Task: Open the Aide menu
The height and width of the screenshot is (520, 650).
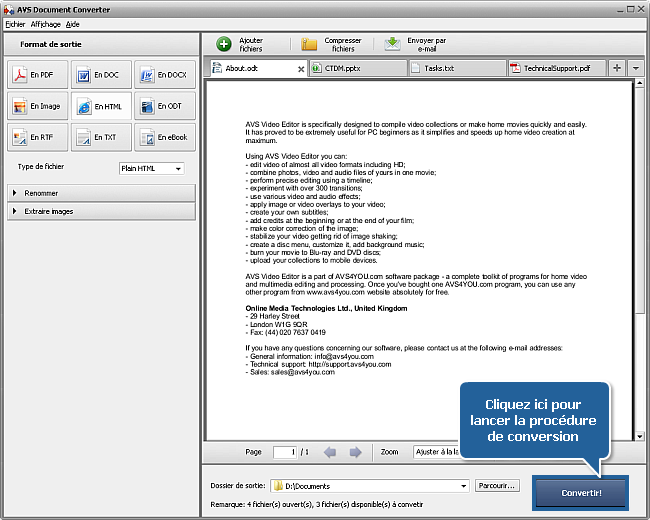Action: tap(73, 24)
